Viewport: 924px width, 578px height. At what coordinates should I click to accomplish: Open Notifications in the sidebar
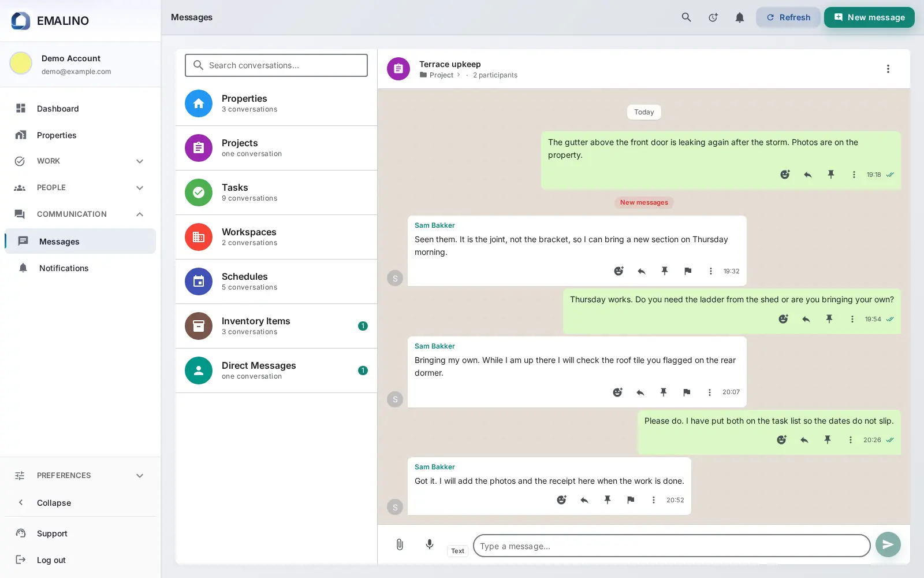point(80,268)
